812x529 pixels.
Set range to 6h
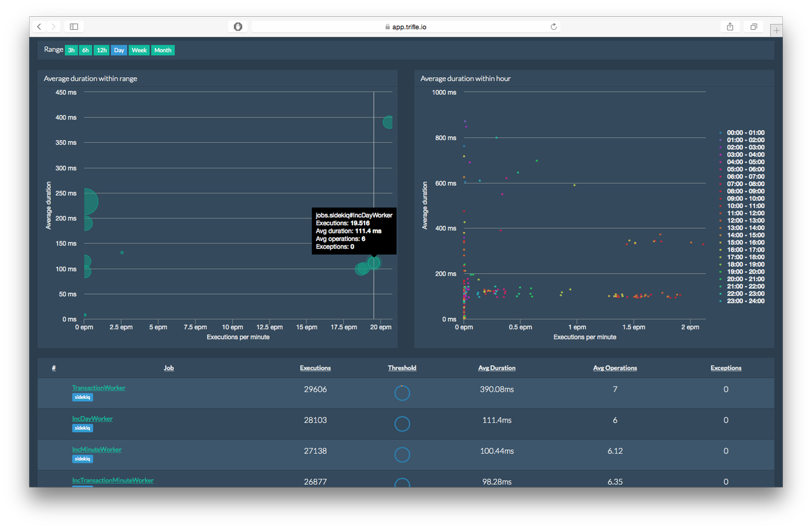coord(85,50)
